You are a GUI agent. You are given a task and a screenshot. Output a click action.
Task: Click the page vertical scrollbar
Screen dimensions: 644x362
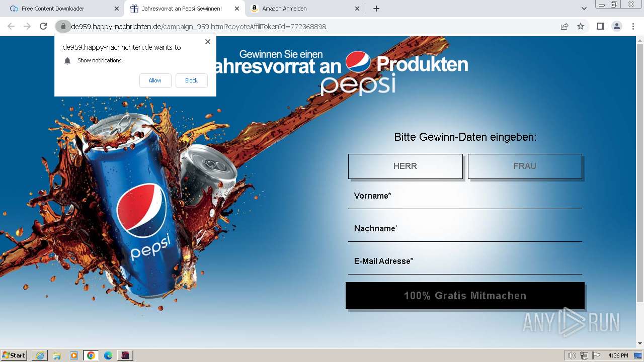(x=640, y=173)
